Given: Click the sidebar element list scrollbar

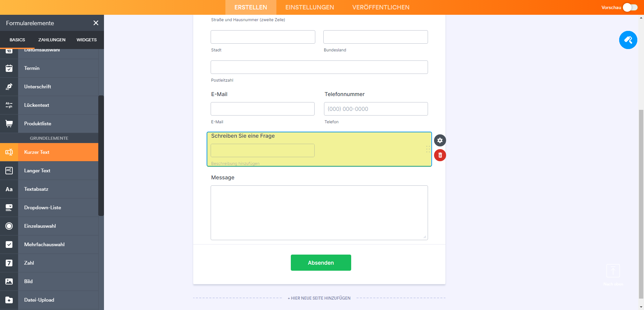Looking at the screenshot, I should pos(101,154).
